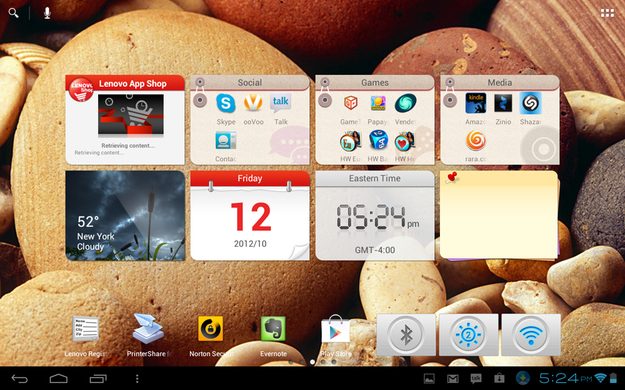The height and width of the screenshot is (390, 625).
Task: Open rara.com music app
Action: pyautogui.click(x=476, y=141)
